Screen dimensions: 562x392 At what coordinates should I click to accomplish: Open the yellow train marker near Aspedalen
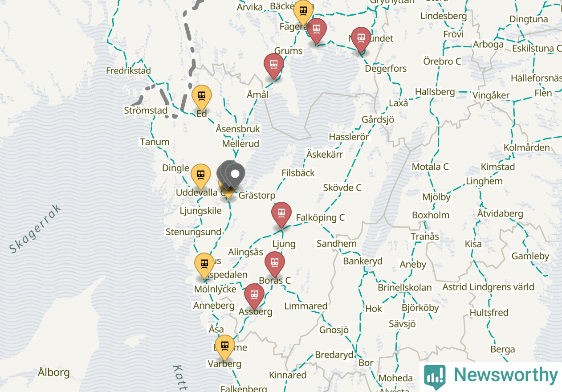click(204, 265)
